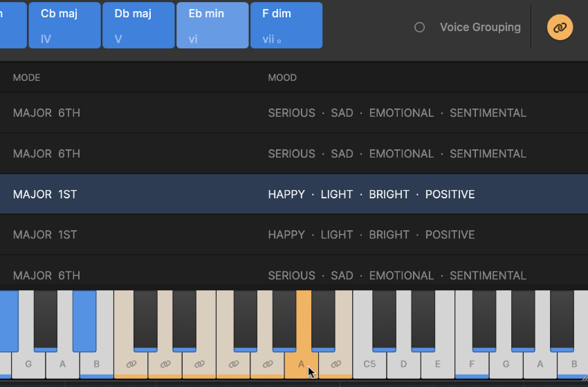Select the highlighted MAJOR 1ST row

click(x=293, y=194)
